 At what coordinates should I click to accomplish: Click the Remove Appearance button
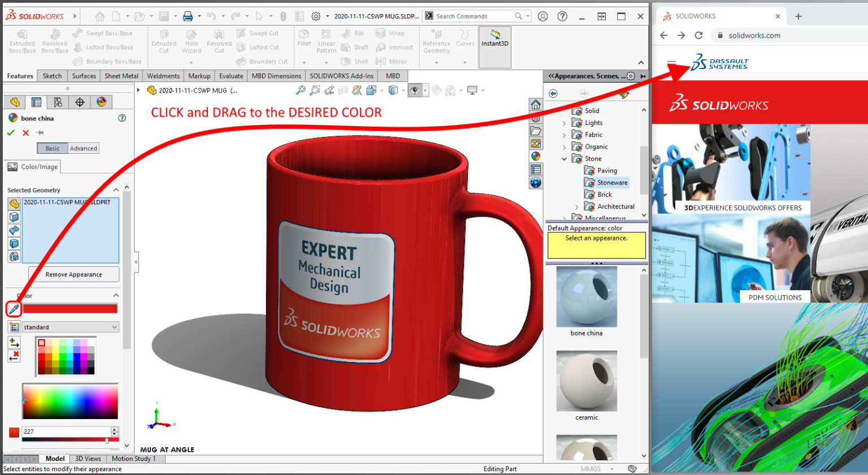pyautogui.click(x=73, y=274)
